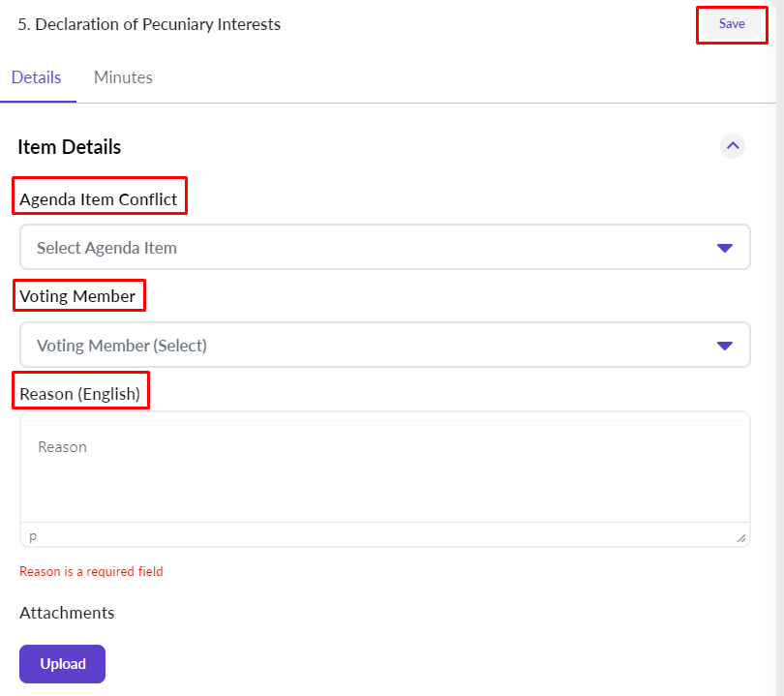784x696 pixels.
Task: Click the Declaration of Pecuniary Interests title
Action: (149, 24)
